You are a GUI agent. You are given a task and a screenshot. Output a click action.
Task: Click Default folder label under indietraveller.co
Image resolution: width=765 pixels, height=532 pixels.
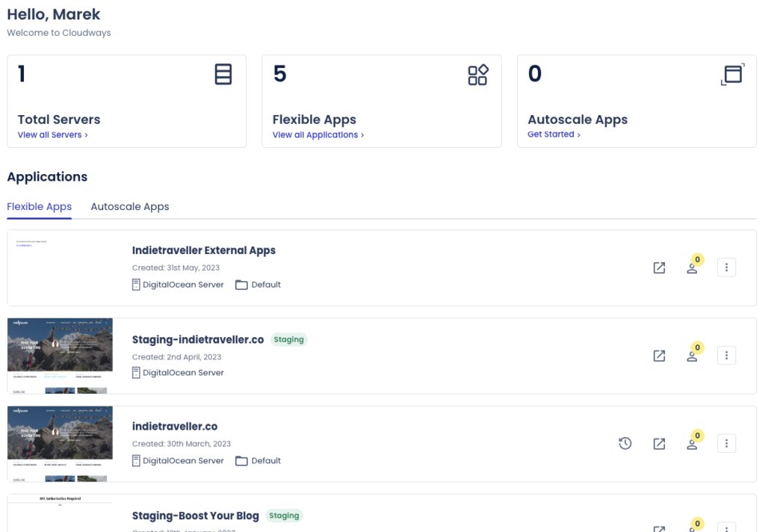[266, 461]
